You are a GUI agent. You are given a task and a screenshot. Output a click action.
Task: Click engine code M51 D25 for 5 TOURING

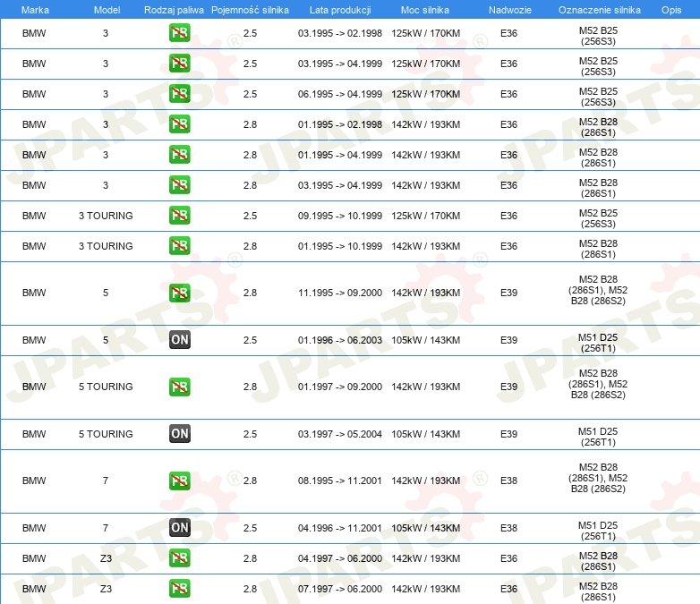(598, 437)
